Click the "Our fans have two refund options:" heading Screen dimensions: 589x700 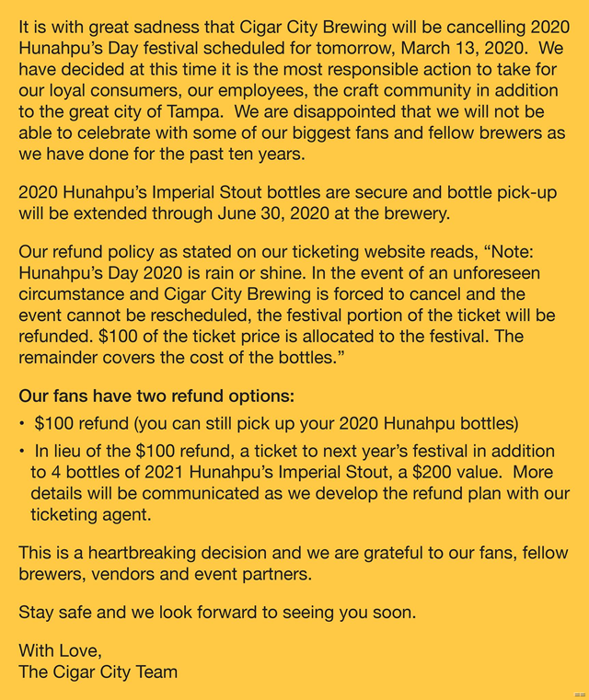pos(156,396)
